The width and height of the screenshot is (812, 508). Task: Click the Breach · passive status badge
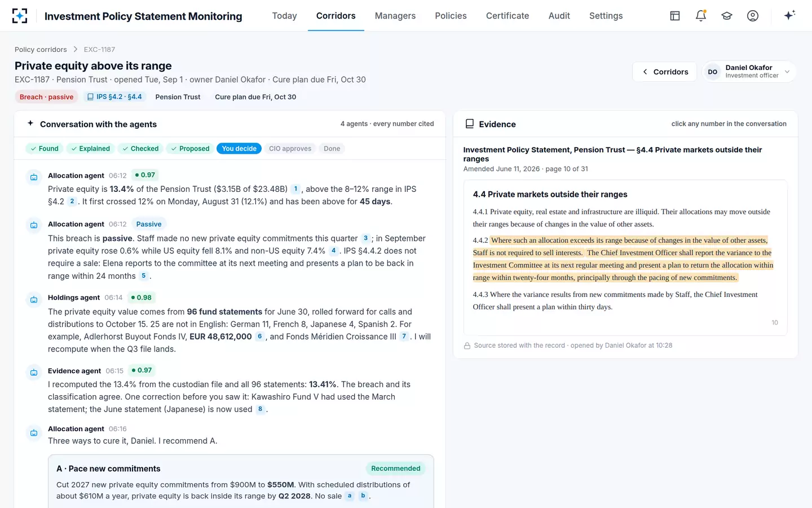(x=47, y=97)
